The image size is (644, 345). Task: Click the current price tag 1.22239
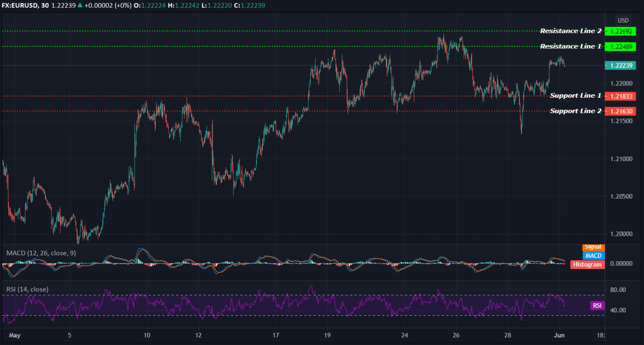click(620, 66)
